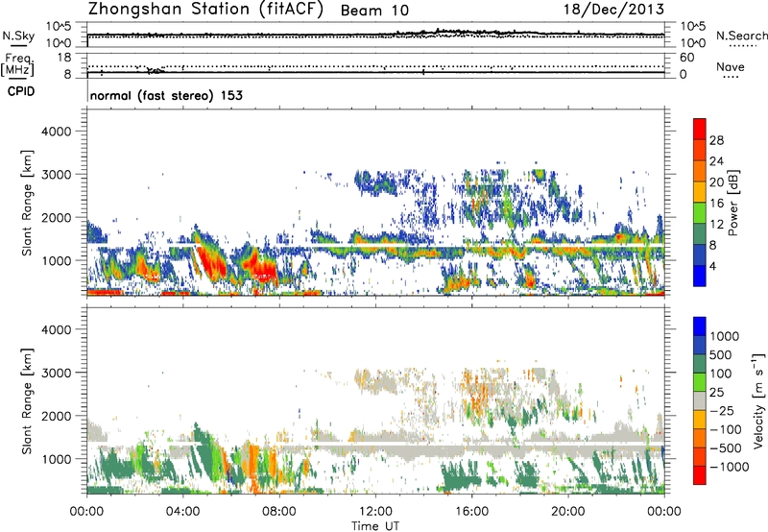Click the 4000 tick of power panel
This screenshot has width=768, height=532.
56,132
